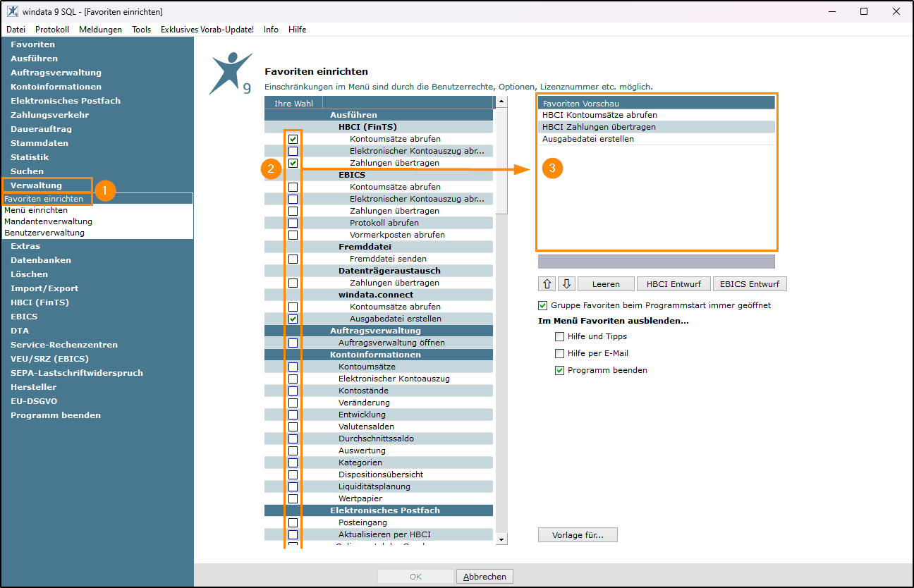Uncheck Programm beenden hide option
The image size is (914, 588).
(x=560, y=371)
